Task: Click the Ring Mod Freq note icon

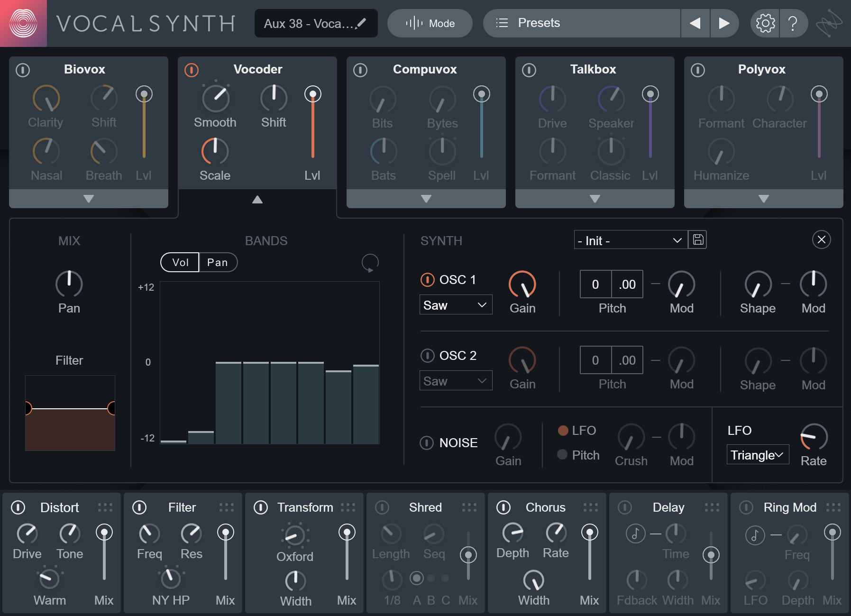Action: pyautogui.click(x=755, y=535)
